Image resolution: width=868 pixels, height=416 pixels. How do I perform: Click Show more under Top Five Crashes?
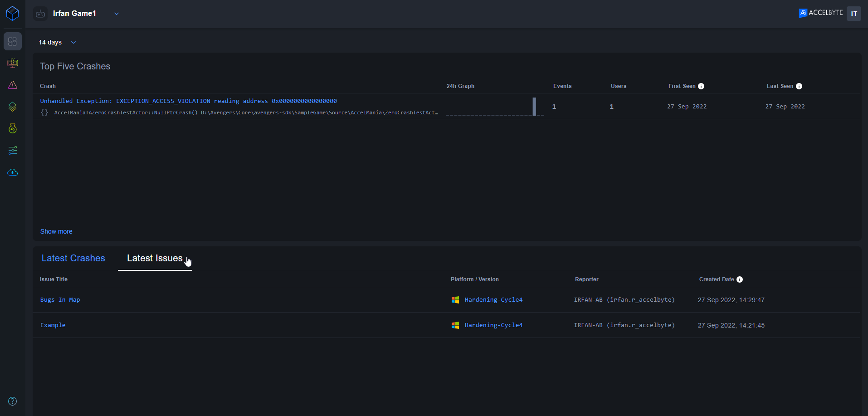pos(56,231)
